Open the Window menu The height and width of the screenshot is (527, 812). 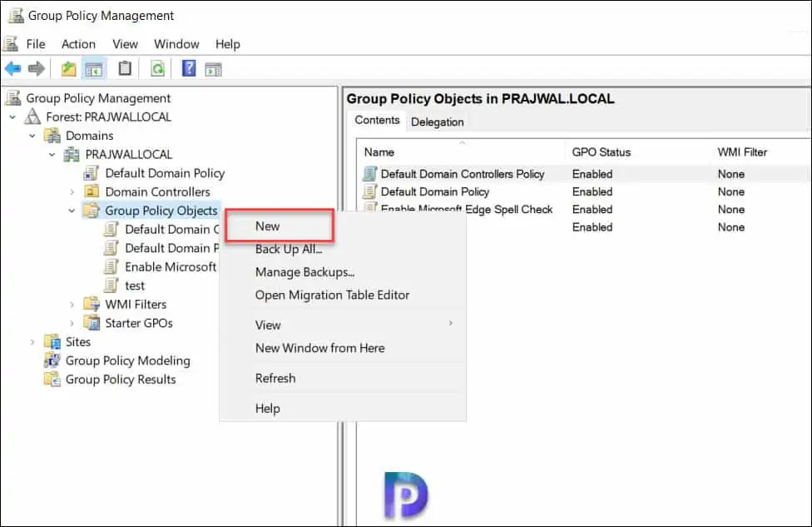click(x=176, y=44)
